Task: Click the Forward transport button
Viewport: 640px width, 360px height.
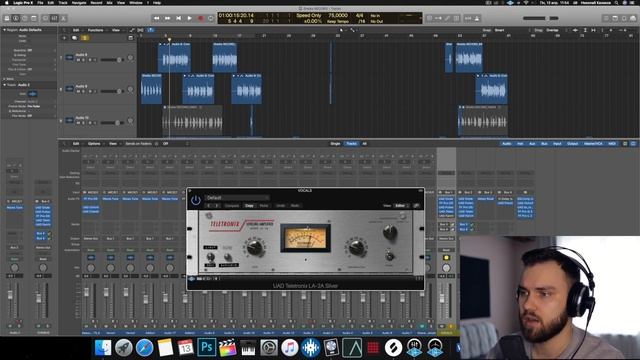Action: tap(167, 18)
